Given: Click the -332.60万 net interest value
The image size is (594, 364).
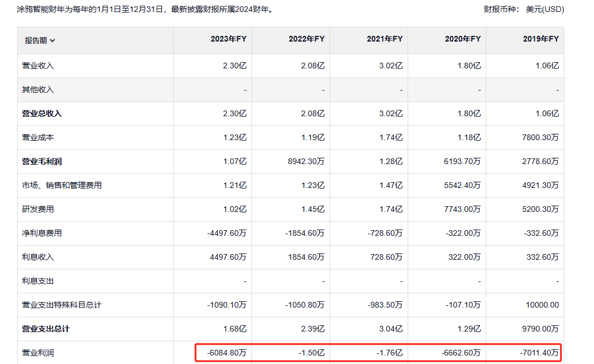Looking at the screenshot, I should coord(541,233).
